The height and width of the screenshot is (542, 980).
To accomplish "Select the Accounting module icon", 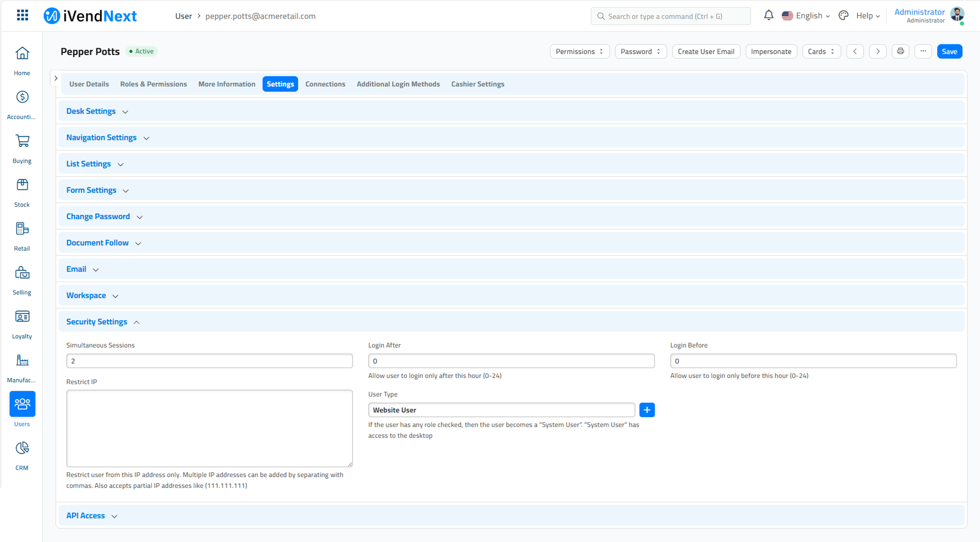I will (22, 97).
